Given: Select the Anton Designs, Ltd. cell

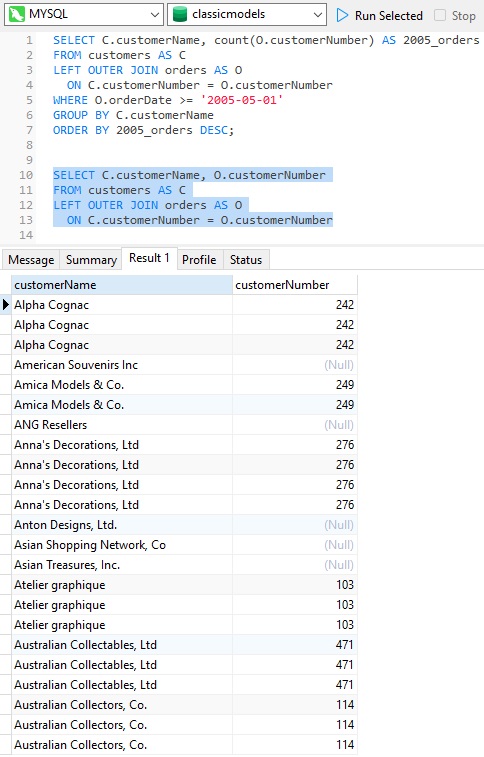Looking at the screenshot, I should tap(122, 525).
